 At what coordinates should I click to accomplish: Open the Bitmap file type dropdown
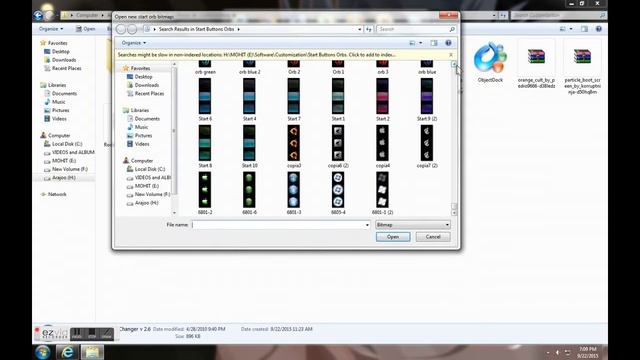413,225
